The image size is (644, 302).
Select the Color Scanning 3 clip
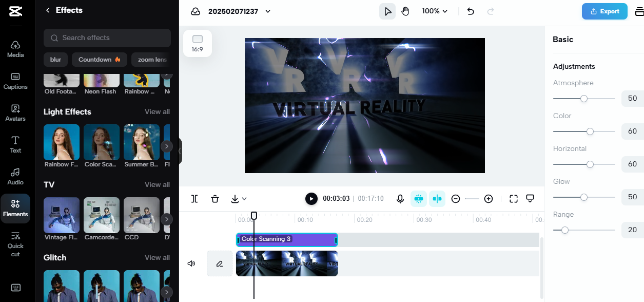(x=287, y=239)
